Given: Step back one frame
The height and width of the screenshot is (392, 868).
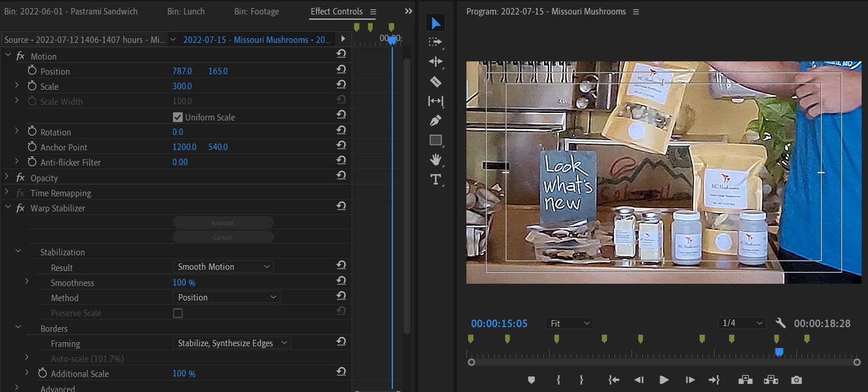Looking at the screenshot, I should point(639,380).
